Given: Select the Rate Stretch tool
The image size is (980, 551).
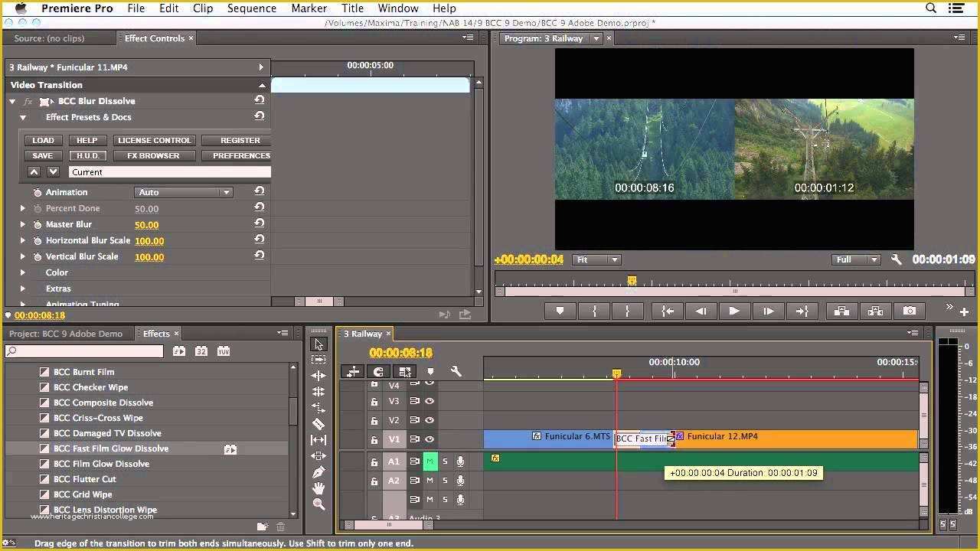Looking at the screenshot, I should [x=318, y=408].
